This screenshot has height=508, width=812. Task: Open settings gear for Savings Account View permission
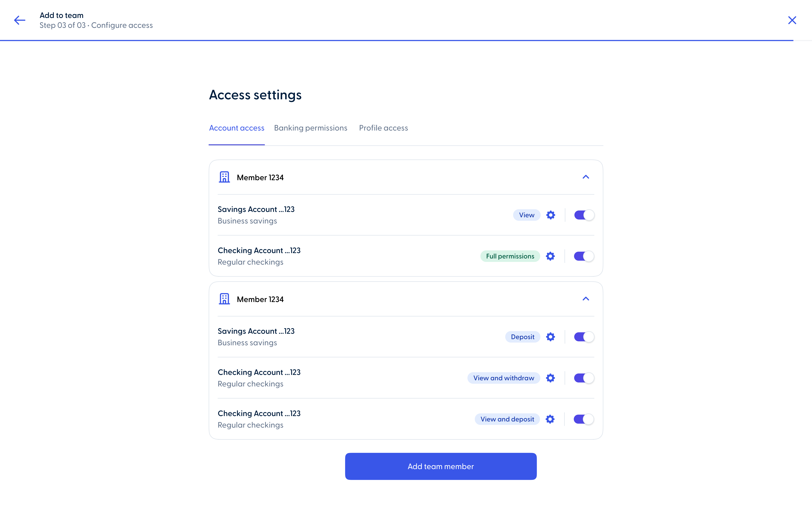[551, 215]
